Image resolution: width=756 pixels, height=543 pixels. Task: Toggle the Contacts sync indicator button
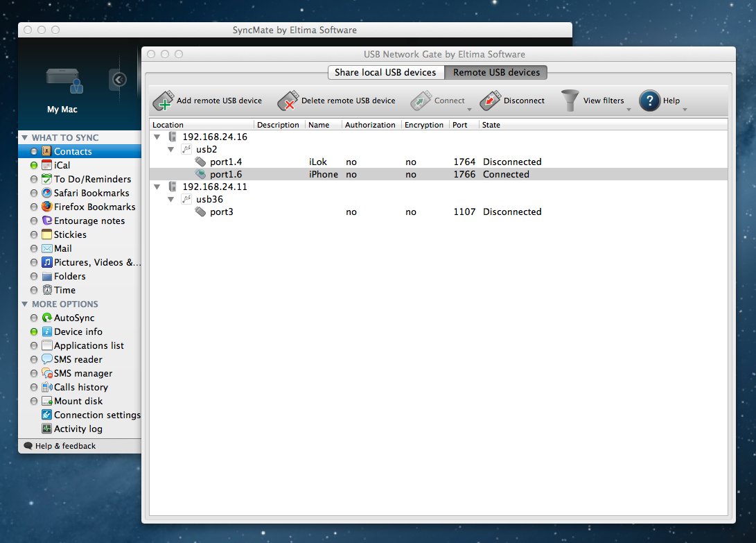click(x=34, y=152)
